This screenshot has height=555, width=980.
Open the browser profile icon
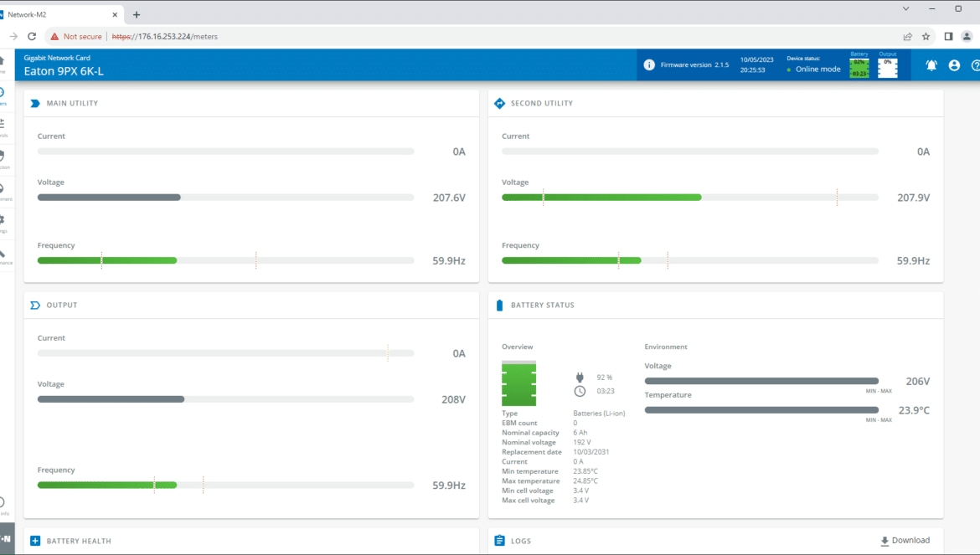(967, 36)
